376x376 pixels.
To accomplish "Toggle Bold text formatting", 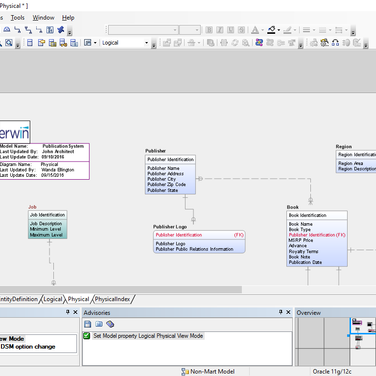I will point(209,30).
